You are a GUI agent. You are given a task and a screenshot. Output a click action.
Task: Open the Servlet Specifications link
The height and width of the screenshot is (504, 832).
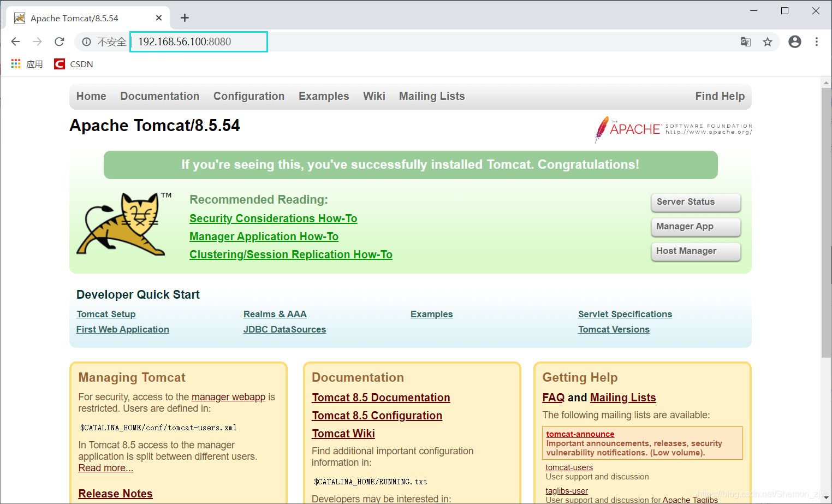[625, 314]
